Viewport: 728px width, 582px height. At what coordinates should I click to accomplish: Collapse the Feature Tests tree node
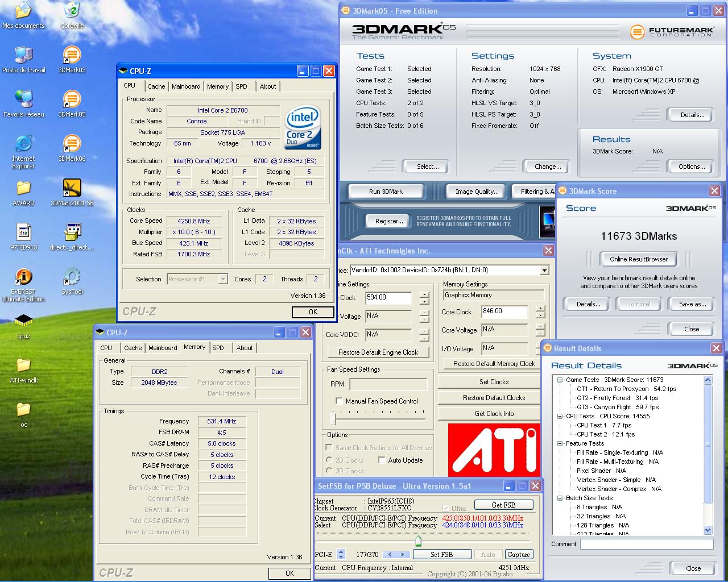click(560, 443)
